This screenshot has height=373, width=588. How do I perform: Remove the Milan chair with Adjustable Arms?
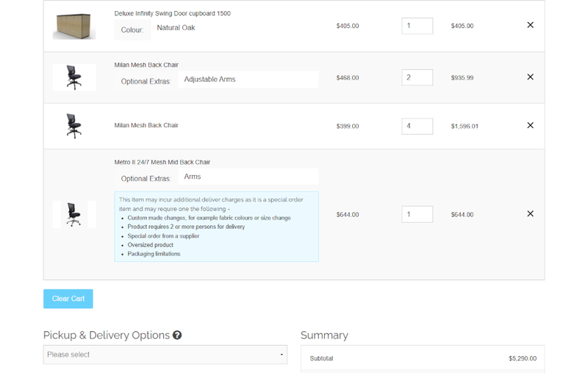click(530, 77)
